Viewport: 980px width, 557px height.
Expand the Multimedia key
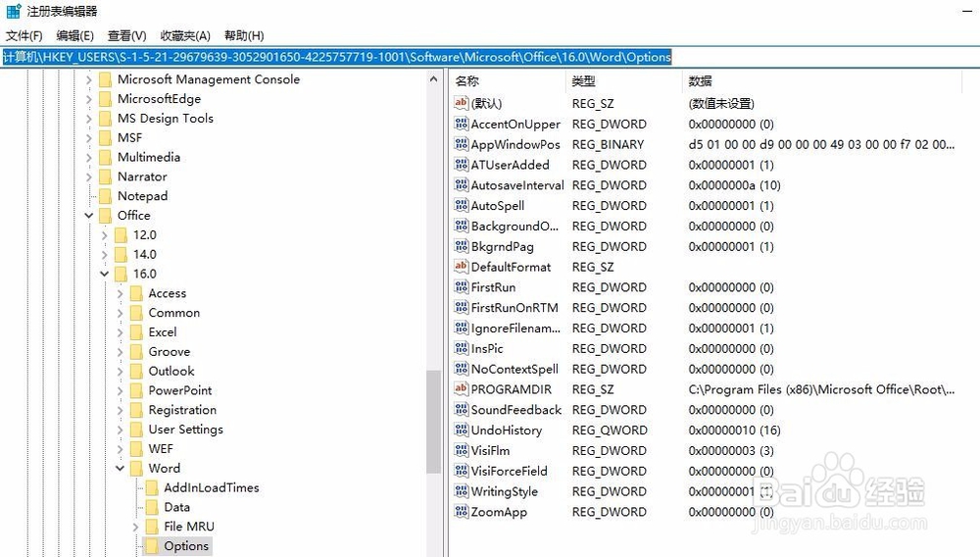89,158
